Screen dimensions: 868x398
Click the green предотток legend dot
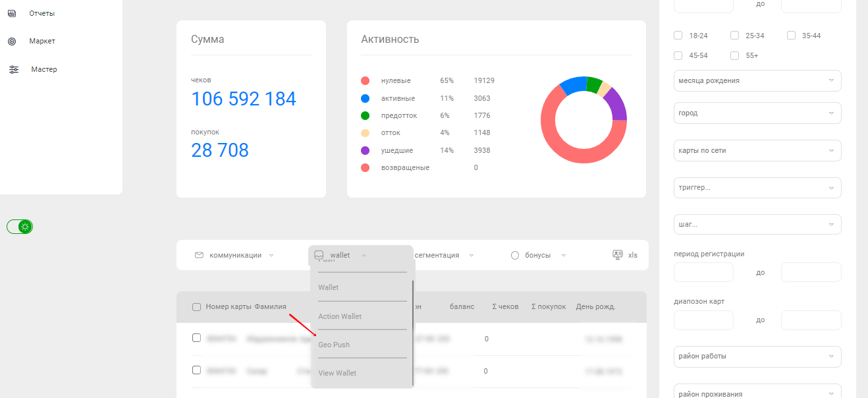coord(365,115)
